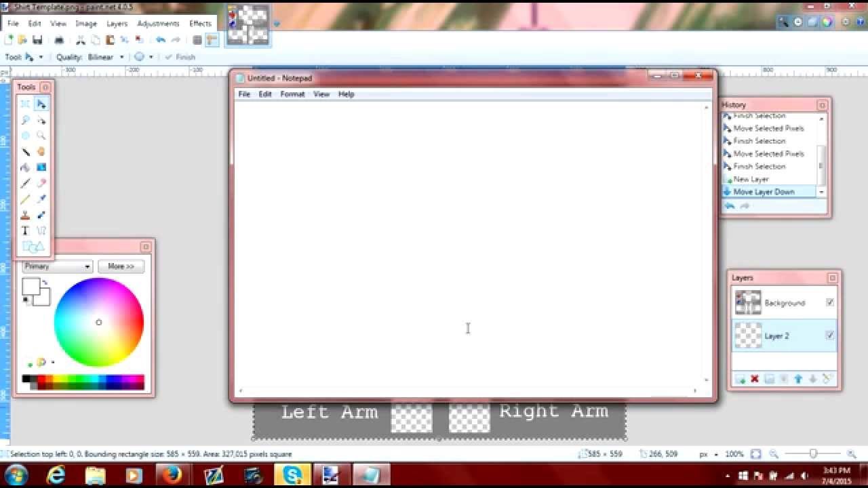Open Paint.NET Adjustments menu
The image size is (868, 488).
[x=158, y=23]
